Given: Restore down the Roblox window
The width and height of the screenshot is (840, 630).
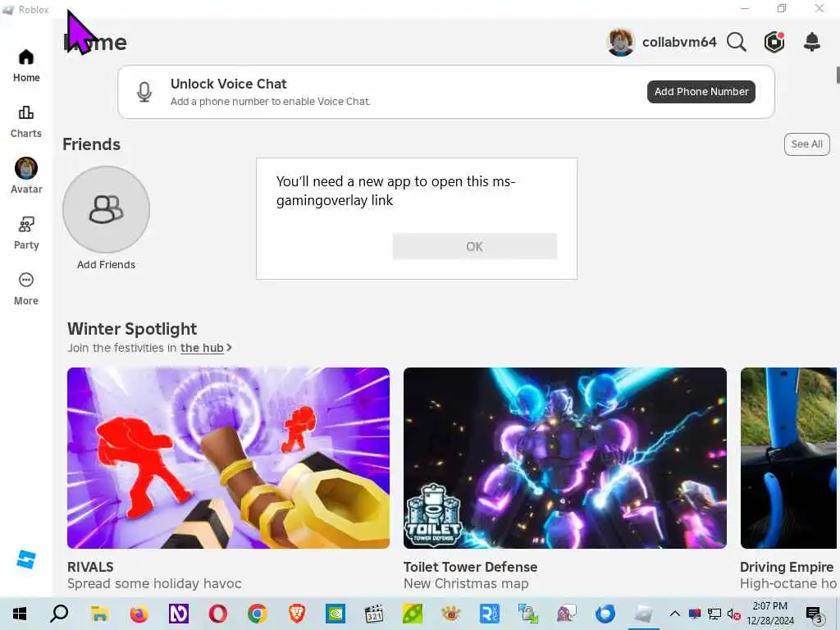Looking at the screenshot, I should pyautogui.click(x=782, y=8).
